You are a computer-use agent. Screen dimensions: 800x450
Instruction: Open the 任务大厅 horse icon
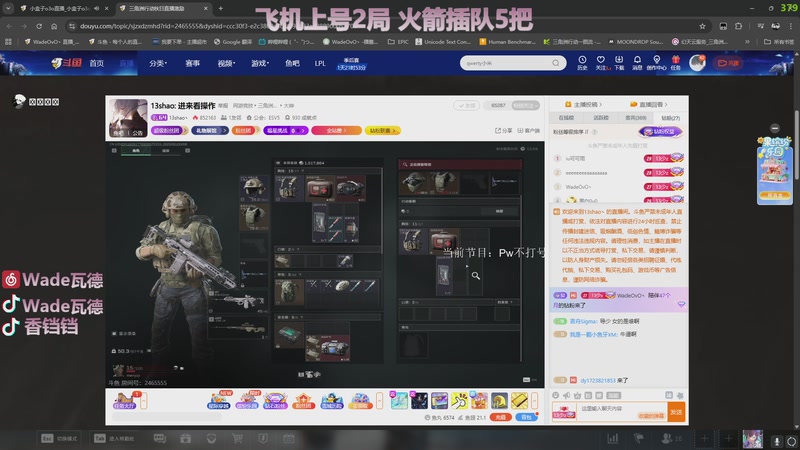pyautogui.click(x=125, y=401)
